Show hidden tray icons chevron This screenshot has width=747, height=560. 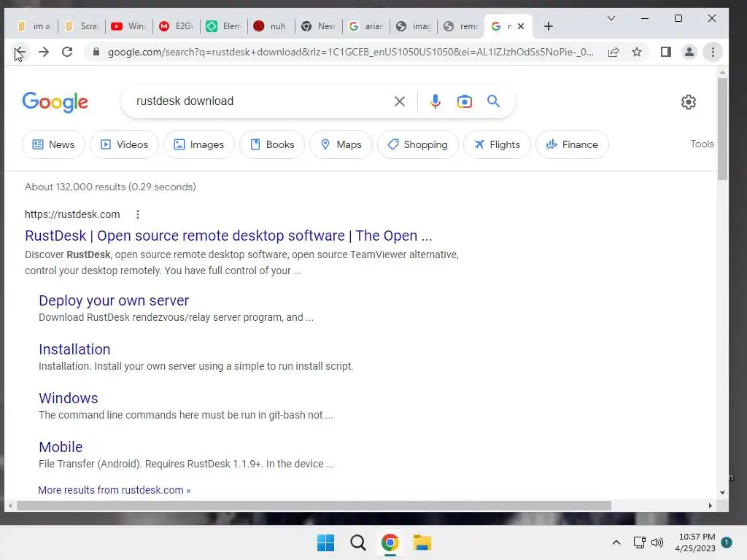(616, 542)
